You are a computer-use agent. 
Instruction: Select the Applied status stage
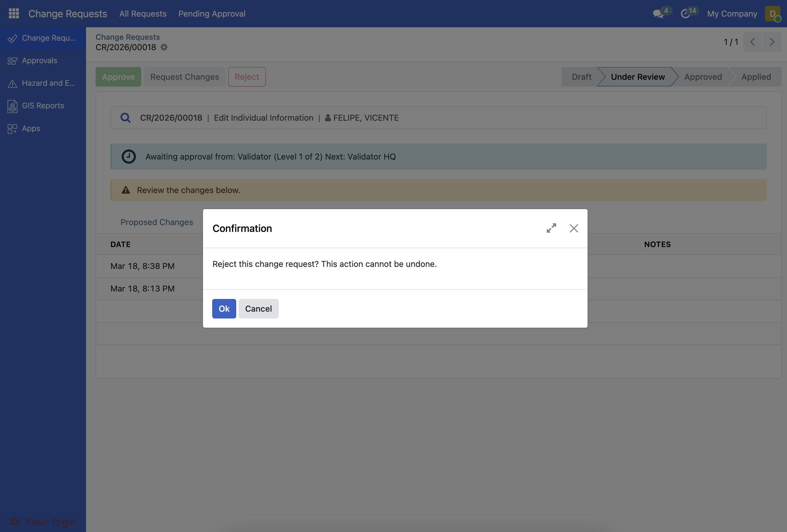(756, 77)
